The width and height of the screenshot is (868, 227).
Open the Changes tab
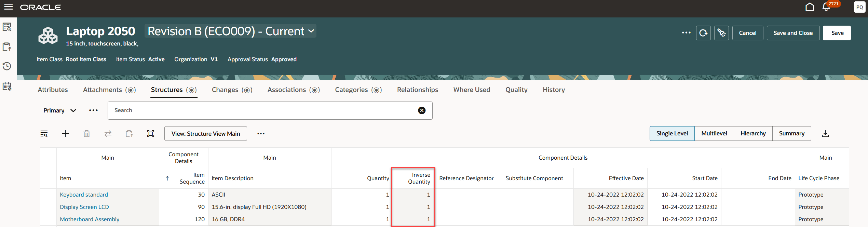232,90
